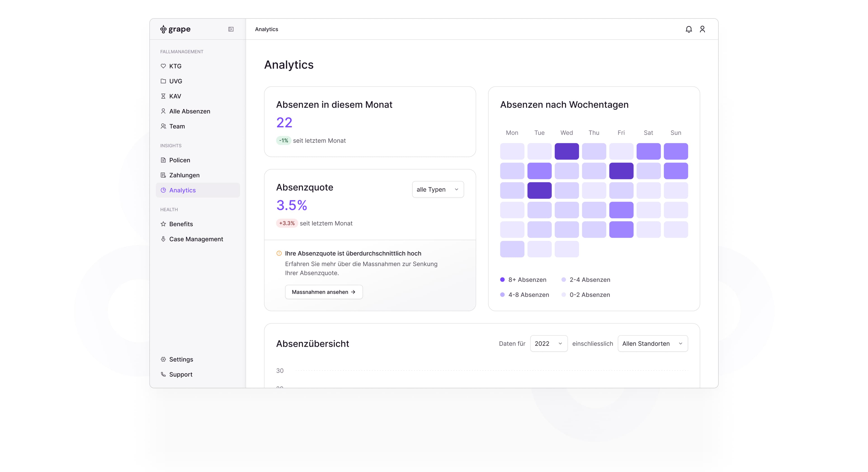Click the notification bell icon
Image resolution: width=868 pixels, height=472 pixels.
click(x=688, y=29)
